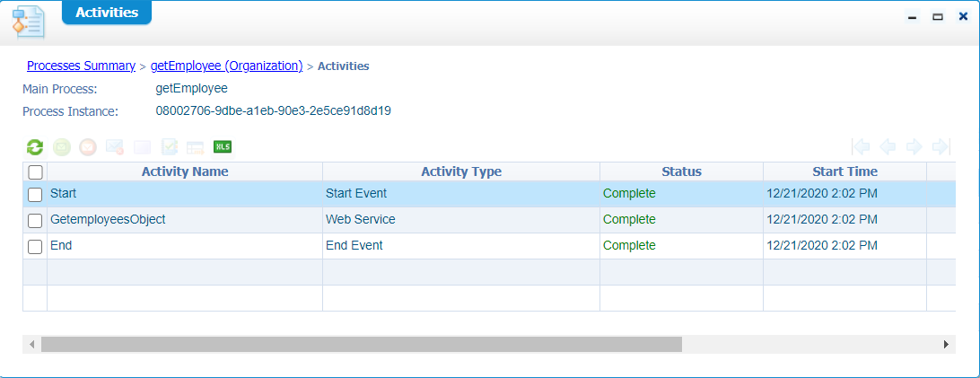Viewport: 980px width, 378px height.
Task: Click the previous page arrow
Action: click(888, 147)
